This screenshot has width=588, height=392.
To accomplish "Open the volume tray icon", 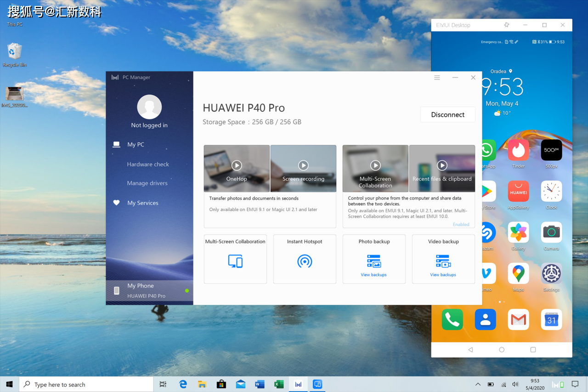I will pos(515,384).
